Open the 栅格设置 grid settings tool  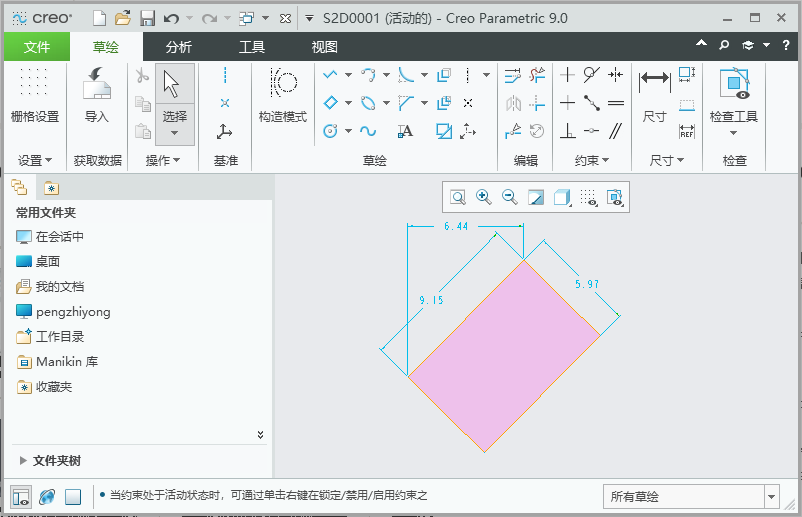coord(35,95)
